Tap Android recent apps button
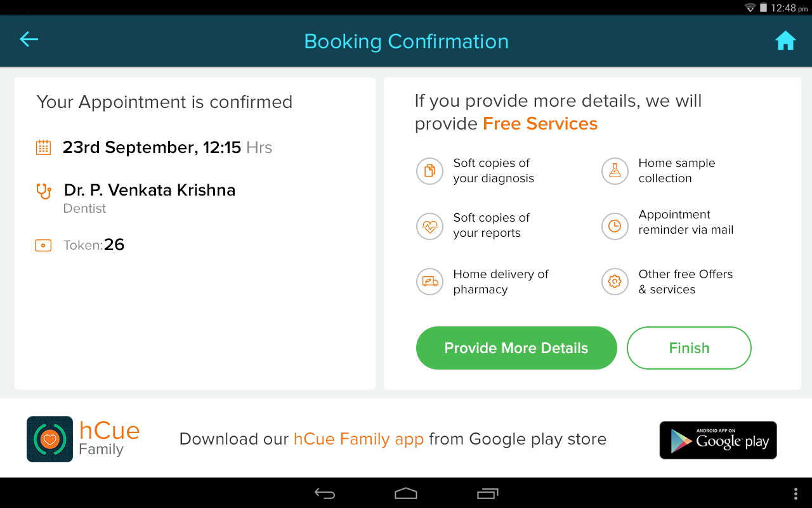Screen dimensions: 812x508 point(487,493)
